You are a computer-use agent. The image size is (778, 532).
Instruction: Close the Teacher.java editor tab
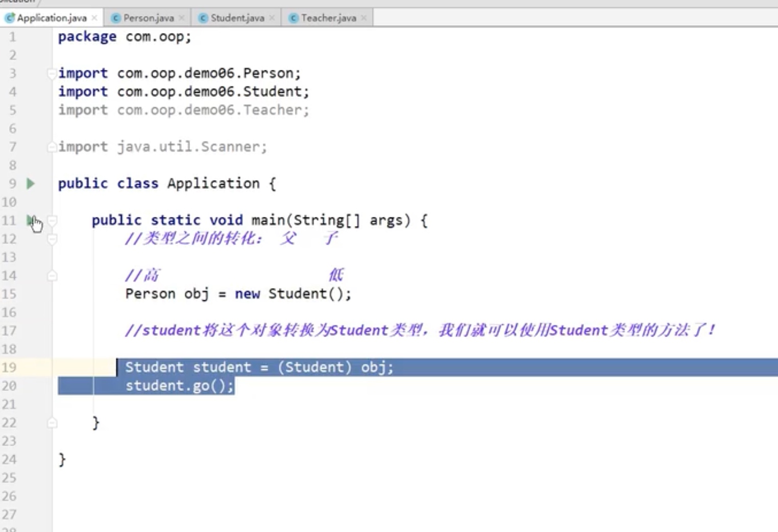click(363, 18)
